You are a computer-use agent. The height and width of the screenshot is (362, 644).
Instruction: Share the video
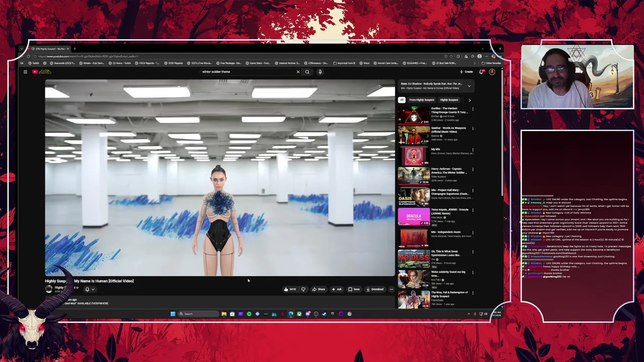pos(318,289)
